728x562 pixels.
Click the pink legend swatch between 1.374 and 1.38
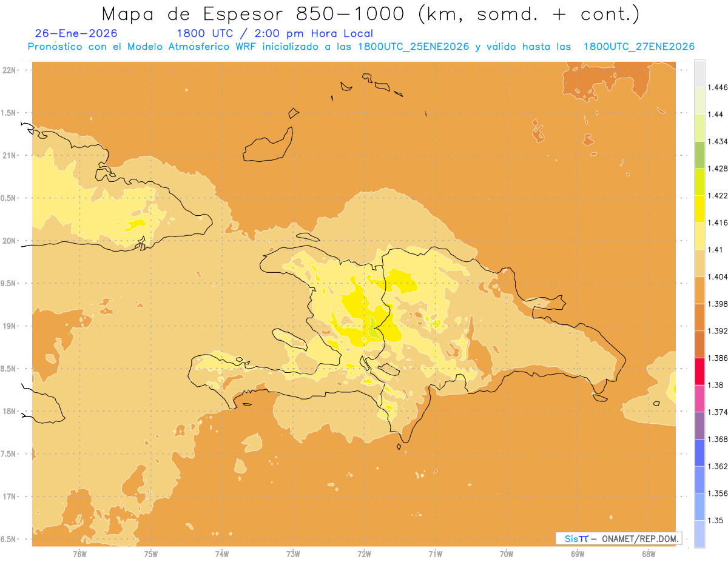pyautogui.click(x=699, y=398)
